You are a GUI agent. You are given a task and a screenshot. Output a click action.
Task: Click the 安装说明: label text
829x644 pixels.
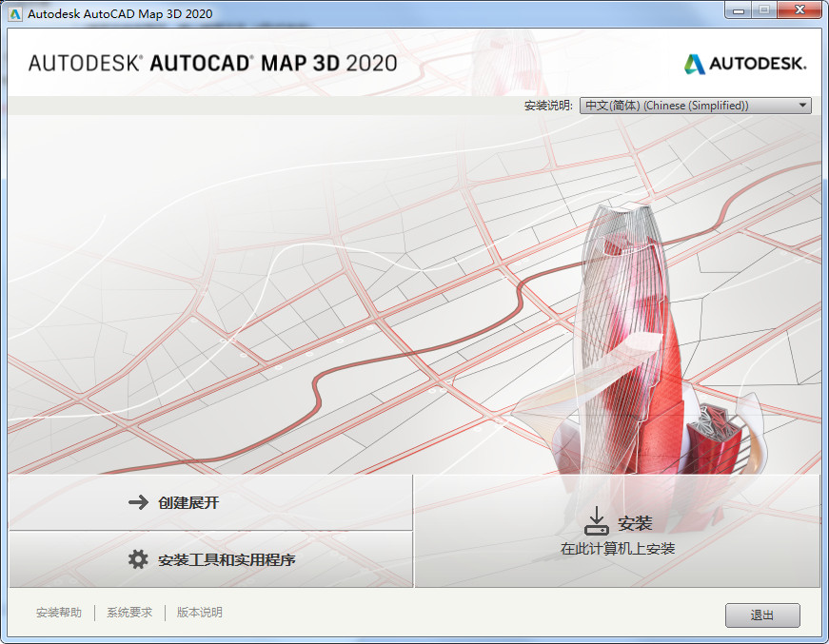click(548, 106)
